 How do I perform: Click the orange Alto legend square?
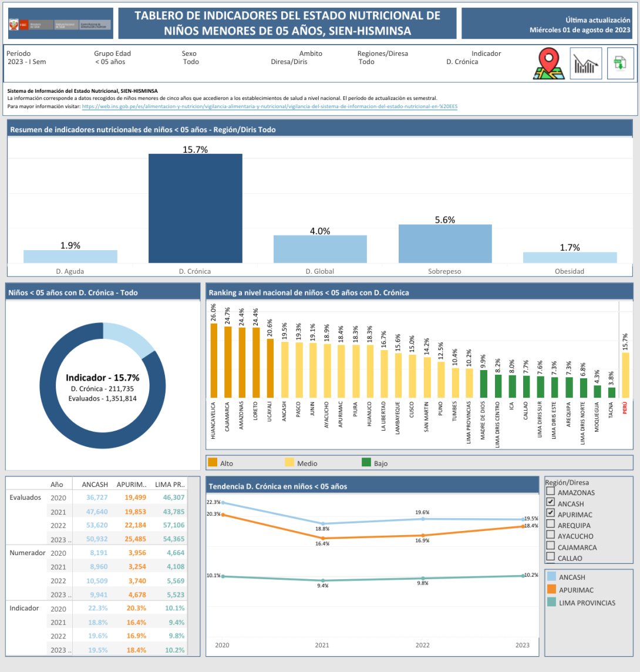(213, 463)
